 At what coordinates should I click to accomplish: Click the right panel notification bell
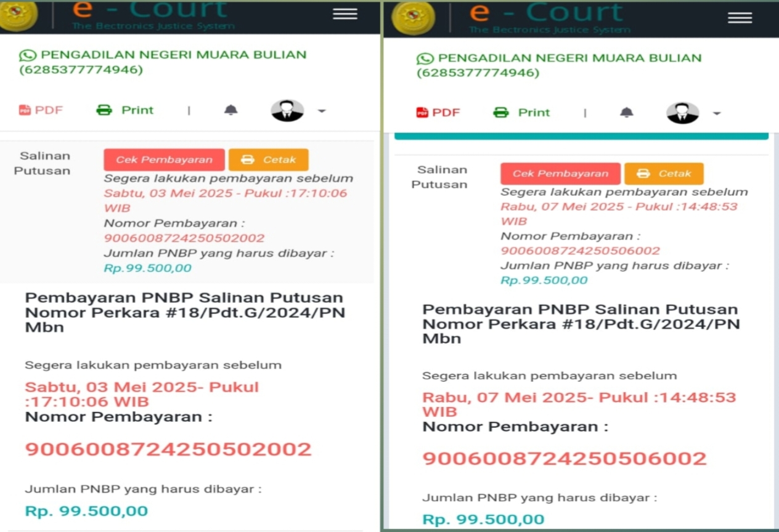click(x=626, y=113)
